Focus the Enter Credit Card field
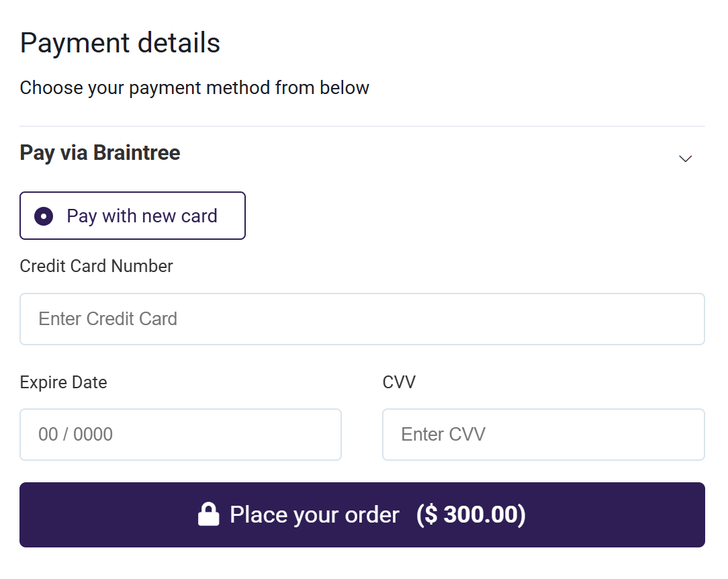 coord(362,319)
